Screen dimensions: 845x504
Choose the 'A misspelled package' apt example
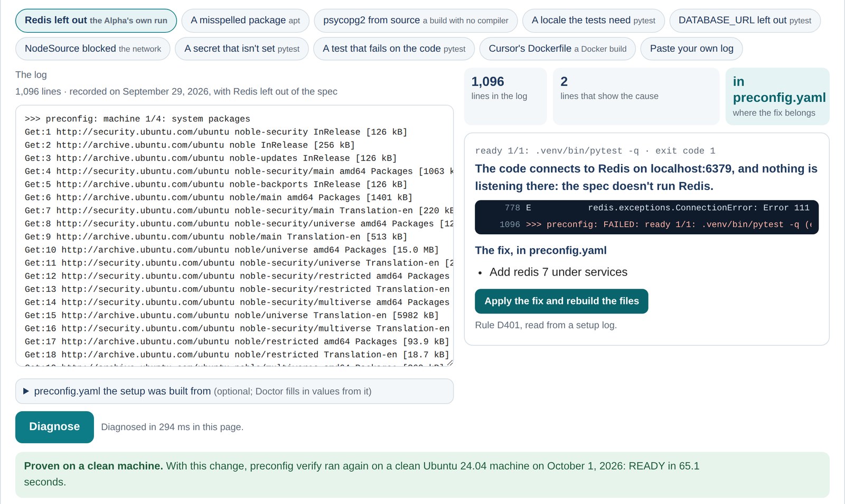[246, 21]
